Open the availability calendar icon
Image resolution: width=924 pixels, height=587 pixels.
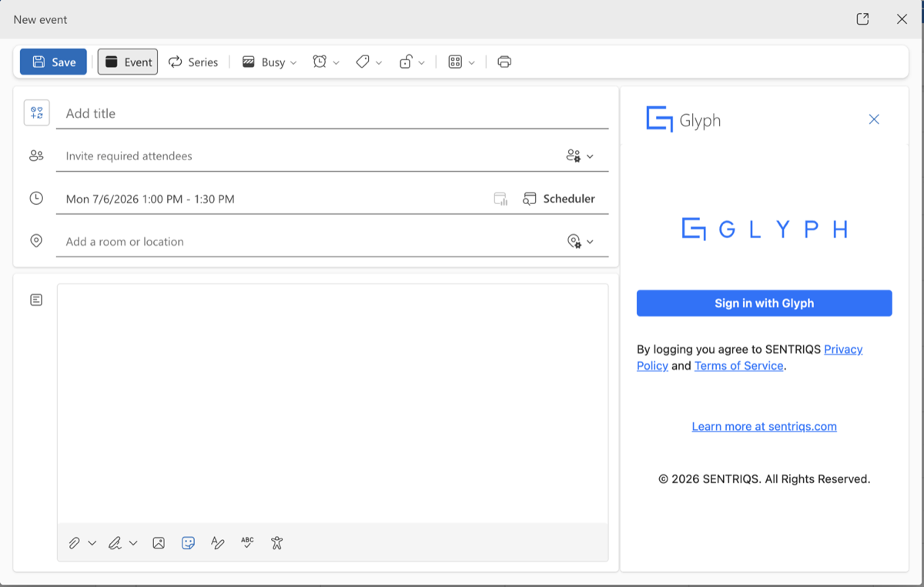click(500, 199)
